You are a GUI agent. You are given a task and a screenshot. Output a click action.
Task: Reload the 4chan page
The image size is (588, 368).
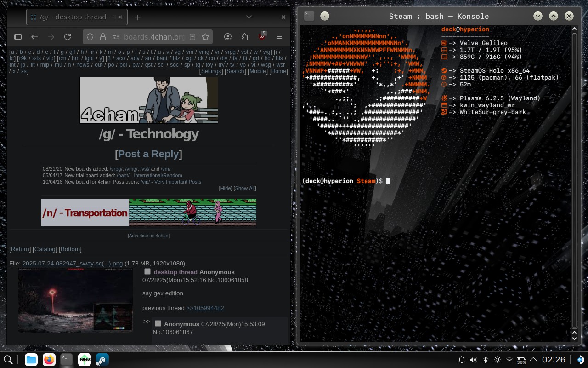pyautogui.click(x=68, y=37)
